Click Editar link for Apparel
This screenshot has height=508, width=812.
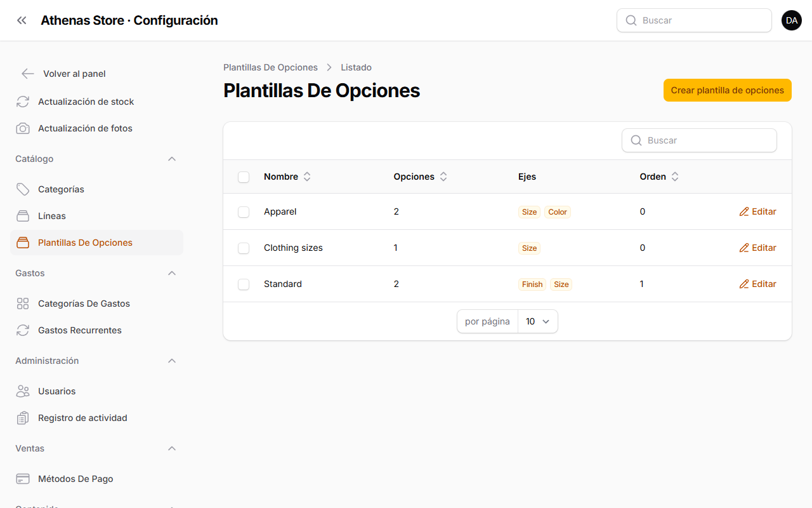click(x=758, y=211)
